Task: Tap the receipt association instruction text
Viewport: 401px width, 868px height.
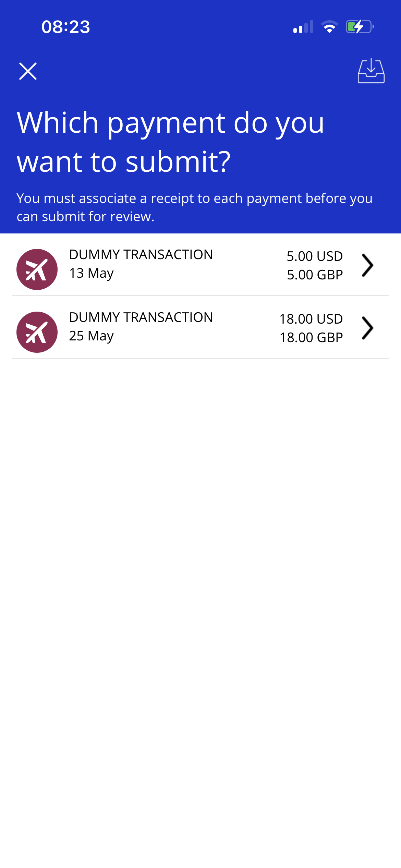Action: (x=194, y=207)
